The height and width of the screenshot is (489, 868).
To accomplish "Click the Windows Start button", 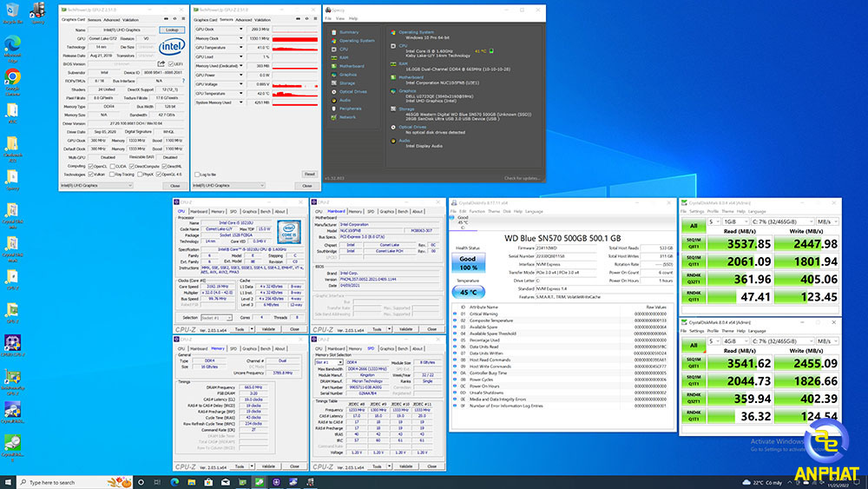I will tap(8, 482).
